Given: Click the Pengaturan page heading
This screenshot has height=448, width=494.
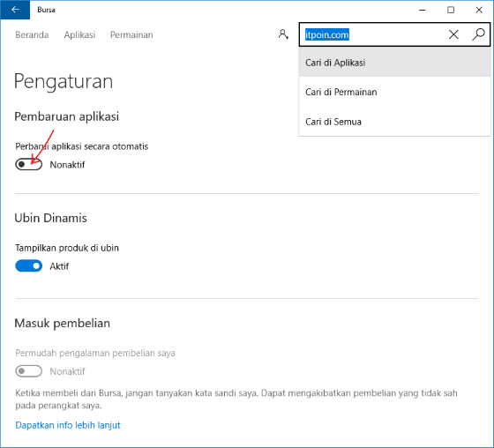Looking at the screenshot, I should pyautogui.click(x=64, y=81).
